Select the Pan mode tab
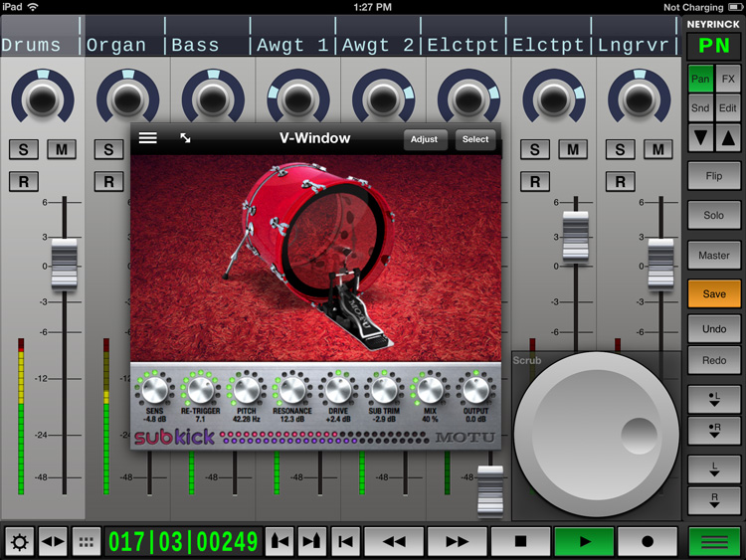 coord(700,79)
